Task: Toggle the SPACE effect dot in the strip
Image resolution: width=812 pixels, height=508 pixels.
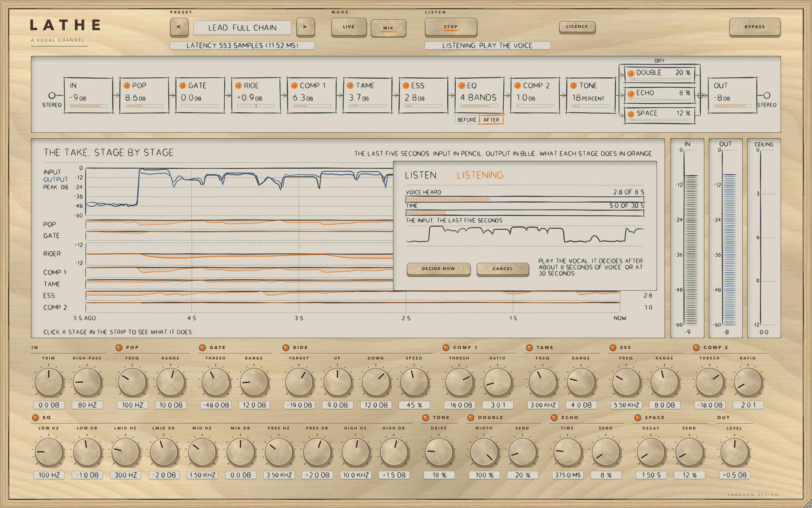Action: [x=630, y=114]
